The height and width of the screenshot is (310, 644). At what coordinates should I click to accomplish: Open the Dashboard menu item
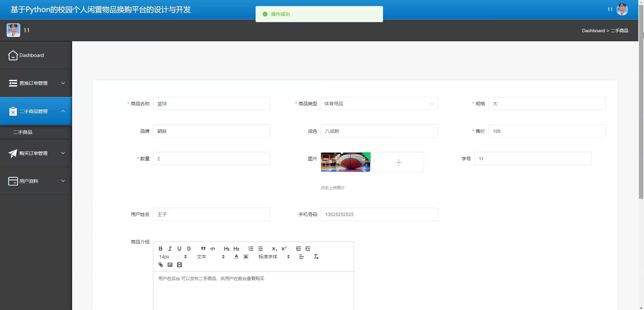point(36,55)
